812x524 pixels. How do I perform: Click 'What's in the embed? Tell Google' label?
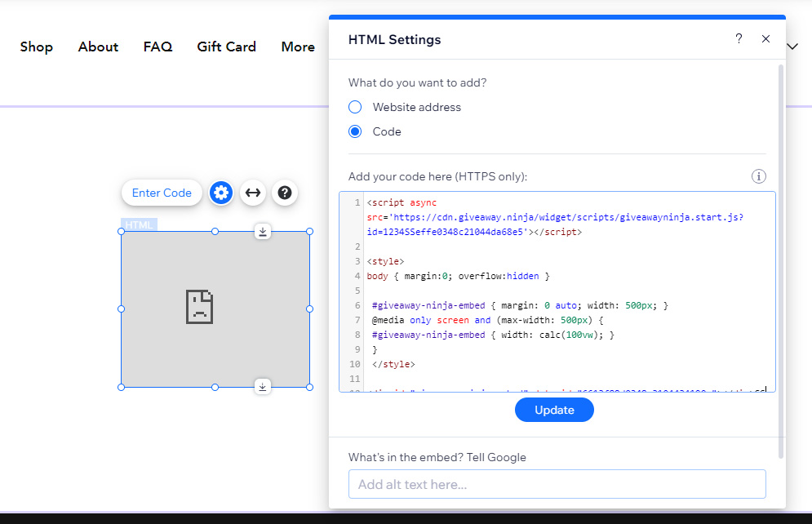[437, 457]
